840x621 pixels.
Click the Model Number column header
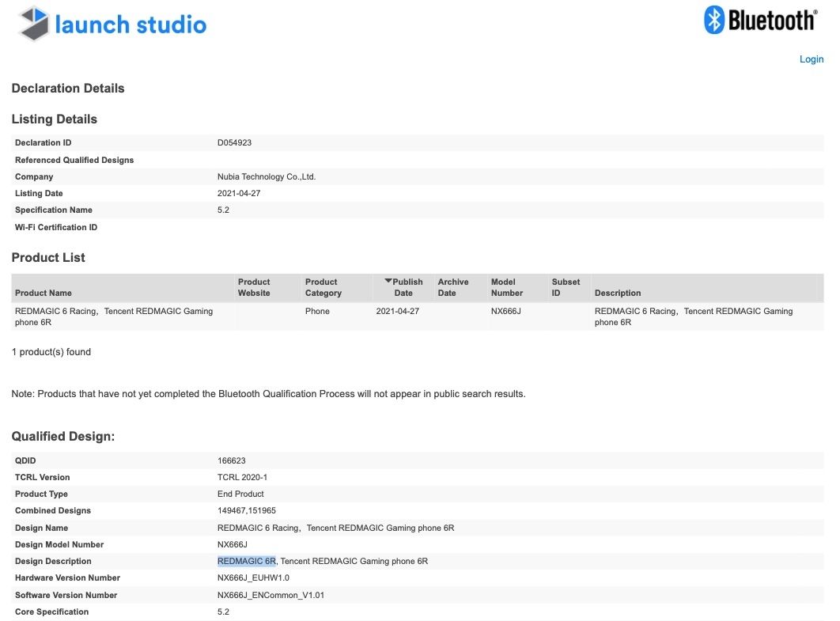pos(507,287)
